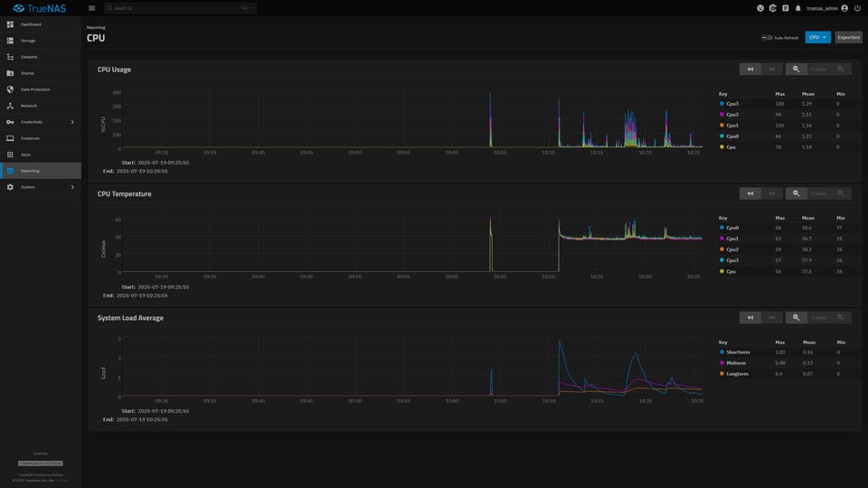Focus the Search UI field
This screenshot has height=488, width=868.
pyautogui.click(x=180, y=8)
